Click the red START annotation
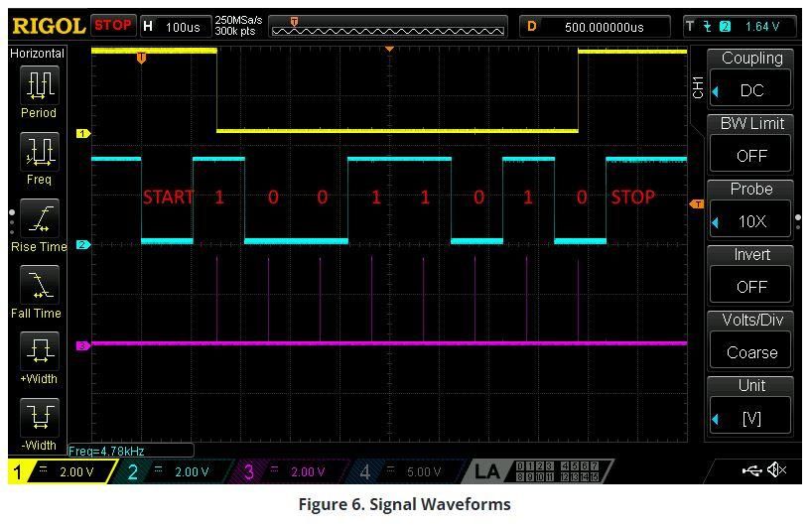Viewport: 812px width, 527px height. (169, 198)
